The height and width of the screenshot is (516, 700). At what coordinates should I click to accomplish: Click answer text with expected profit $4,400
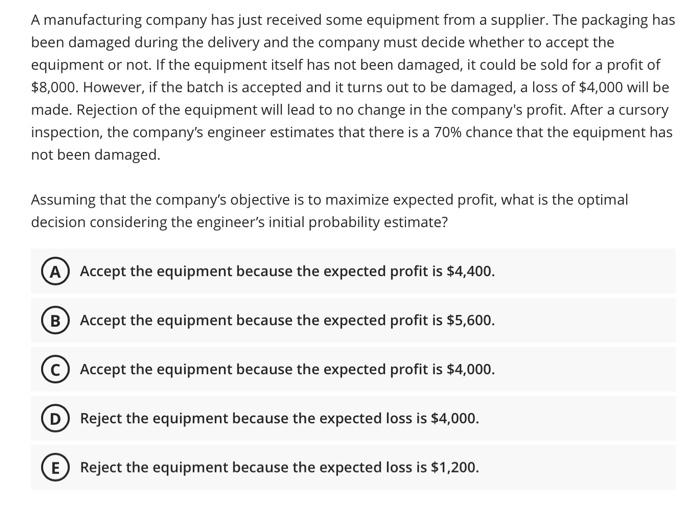coord(287,271)
